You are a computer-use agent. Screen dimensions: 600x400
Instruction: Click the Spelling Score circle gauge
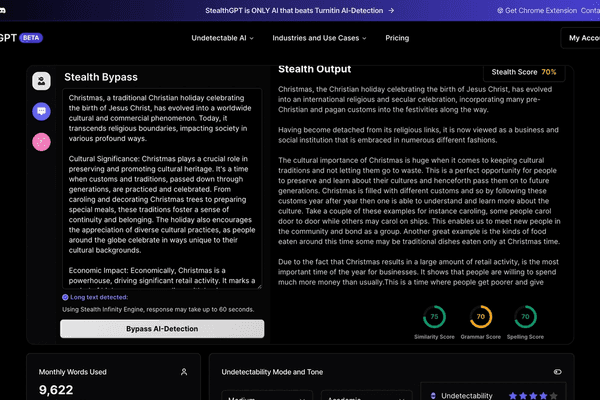(523, 317)
